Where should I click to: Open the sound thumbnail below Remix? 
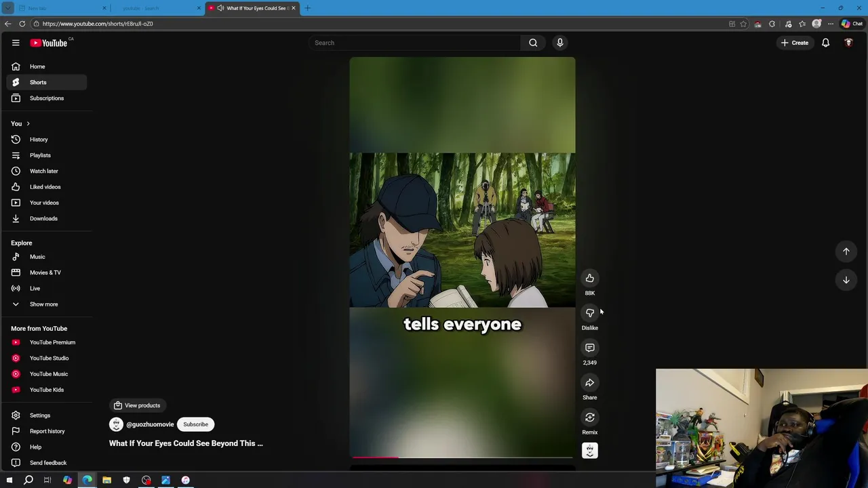click(x=590, y=451)
